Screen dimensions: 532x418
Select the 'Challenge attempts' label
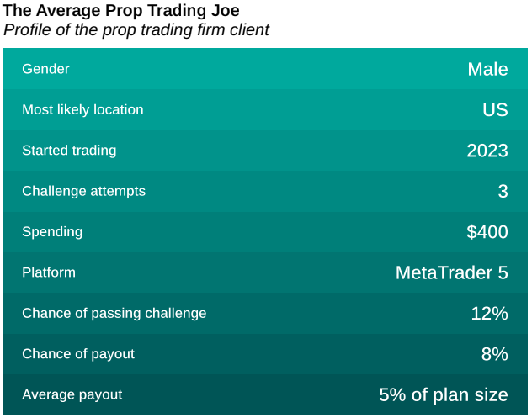click(83, 191)
